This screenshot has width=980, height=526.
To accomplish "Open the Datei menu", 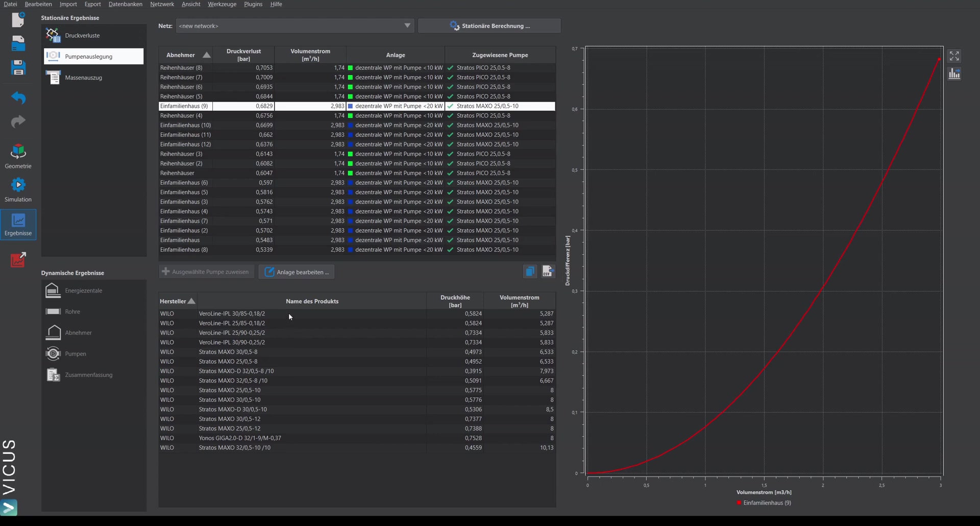I will [10, 4].
